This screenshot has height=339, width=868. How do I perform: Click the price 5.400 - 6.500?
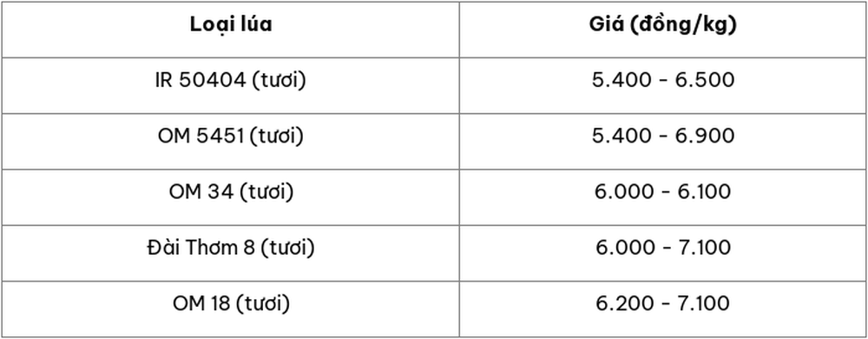(x=663, y=80)
